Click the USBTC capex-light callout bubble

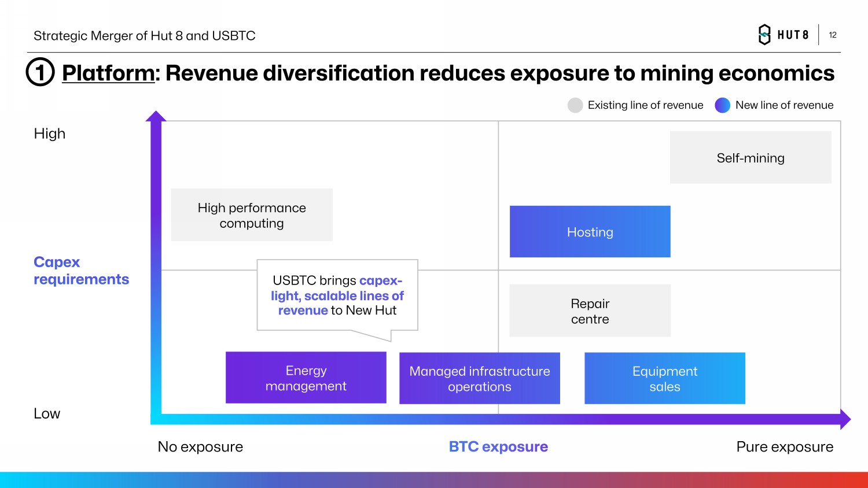337,295
